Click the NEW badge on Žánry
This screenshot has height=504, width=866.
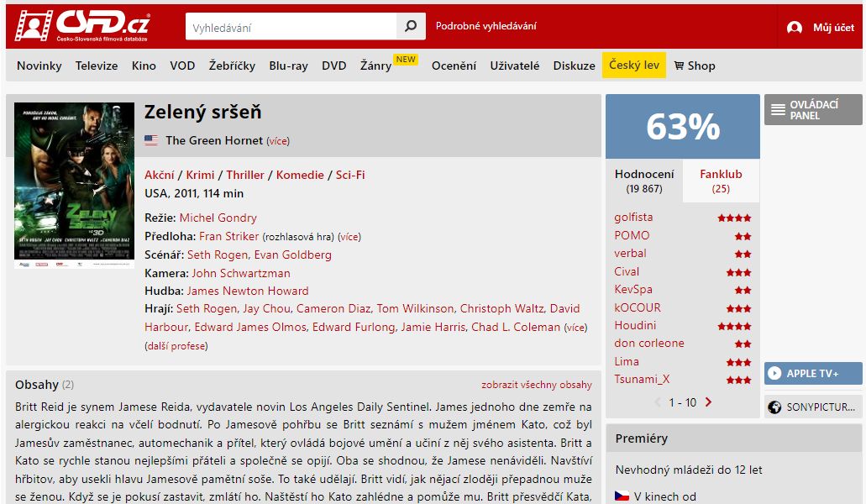coord(406,59)
